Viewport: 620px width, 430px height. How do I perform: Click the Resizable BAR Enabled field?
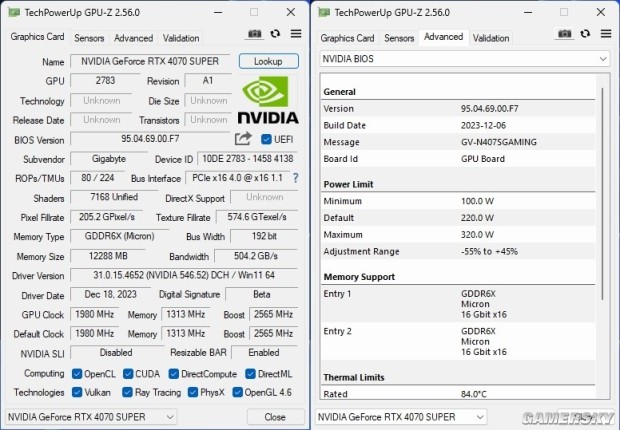point(264,352)
